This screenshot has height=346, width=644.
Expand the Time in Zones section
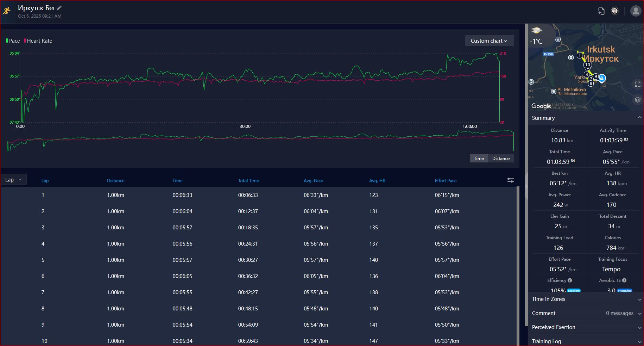(586, 299)
